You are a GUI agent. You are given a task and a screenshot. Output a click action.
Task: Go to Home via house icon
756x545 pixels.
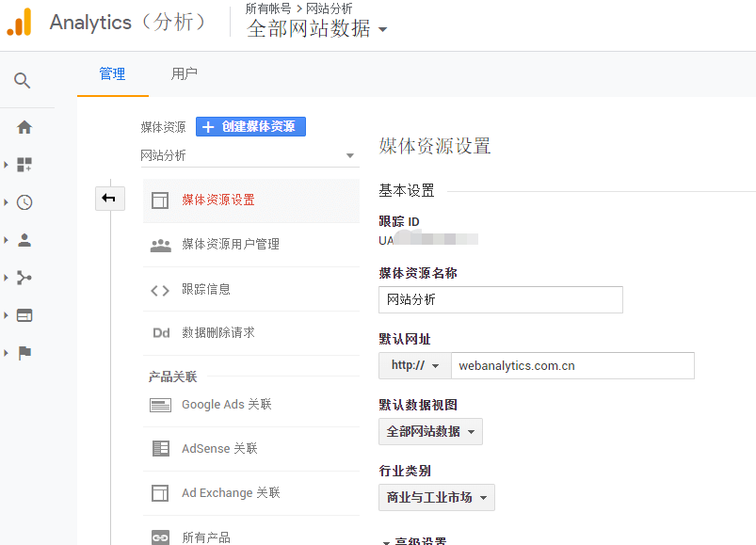click(x=24, y=127)
